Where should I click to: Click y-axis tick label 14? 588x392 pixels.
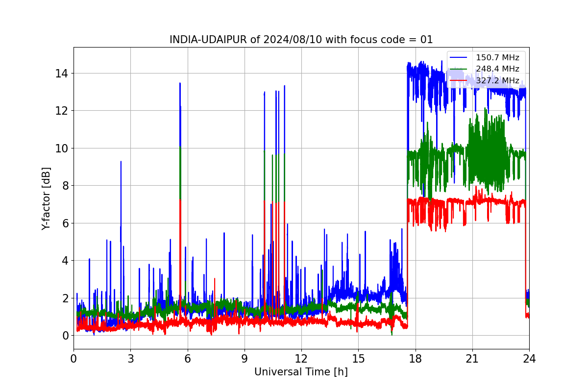[63, 73]
